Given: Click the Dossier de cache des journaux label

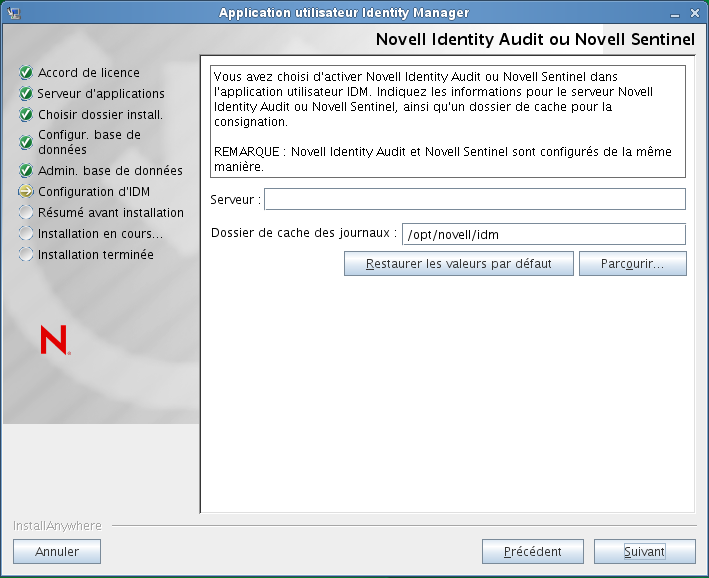Looking at the screenshot, I should 304,232.
